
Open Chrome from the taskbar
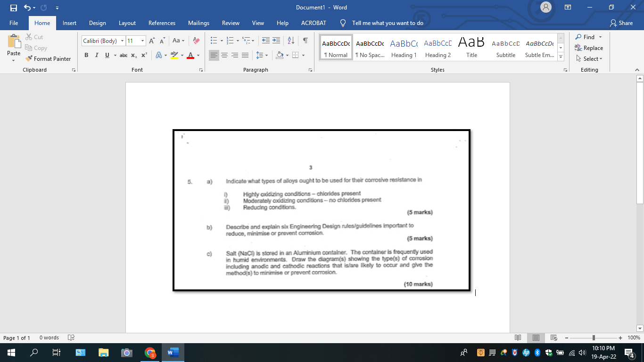150,352
